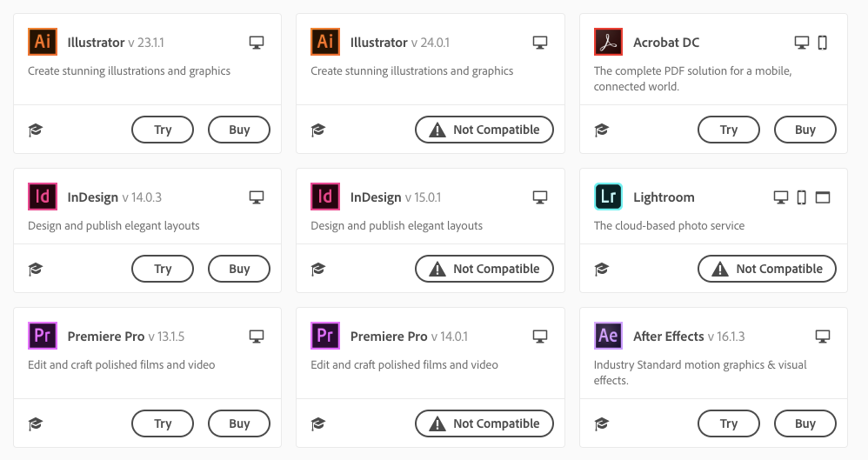
Task: Buy Premiere Pro v 13.1.5
Action: tap(239, 423)
